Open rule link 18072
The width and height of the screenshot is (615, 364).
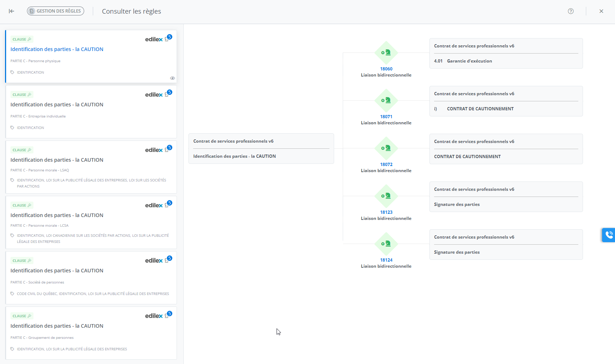click(x=386, y=165)
